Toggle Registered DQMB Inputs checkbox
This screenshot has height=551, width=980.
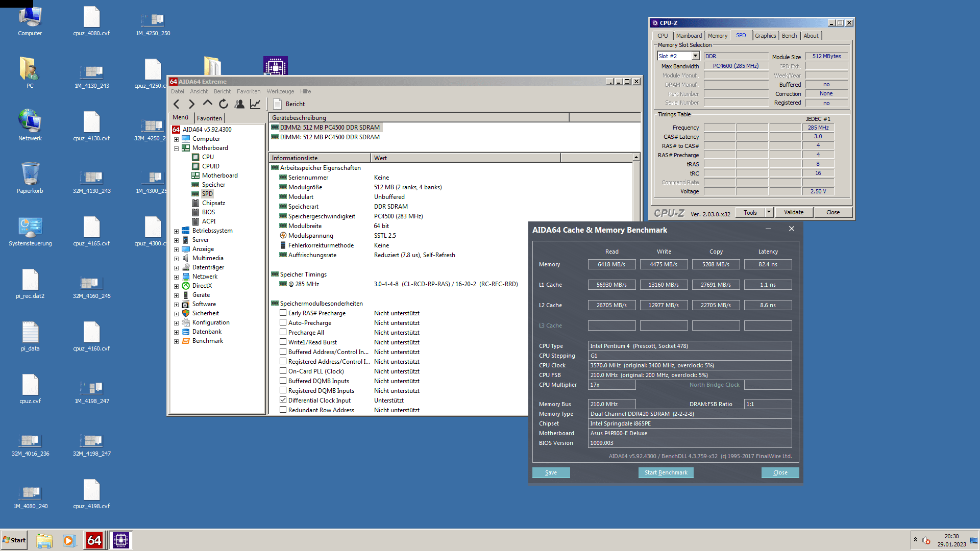tap(283, 390)
